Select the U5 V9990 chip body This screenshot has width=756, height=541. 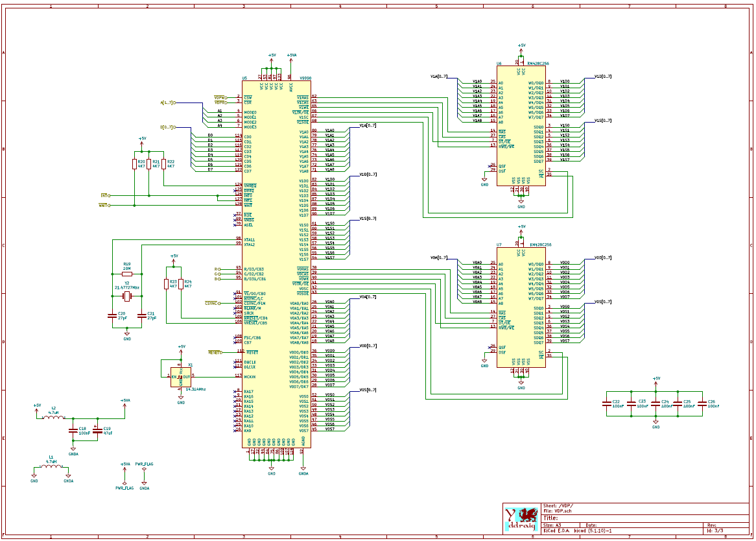[x=276, y=264]
